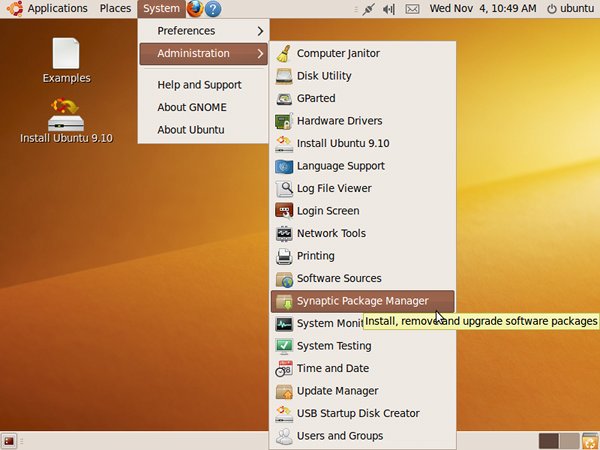Image resolution: width=600 pixels, height=450 pixels.
Task: Click the Computer Janitor label
Action: click(338, 53)
